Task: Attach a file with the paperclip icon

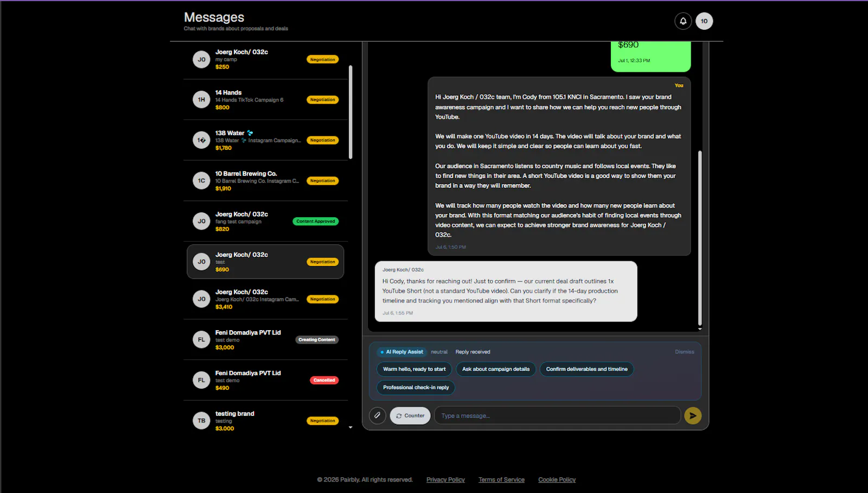Action: pos(378,416)
